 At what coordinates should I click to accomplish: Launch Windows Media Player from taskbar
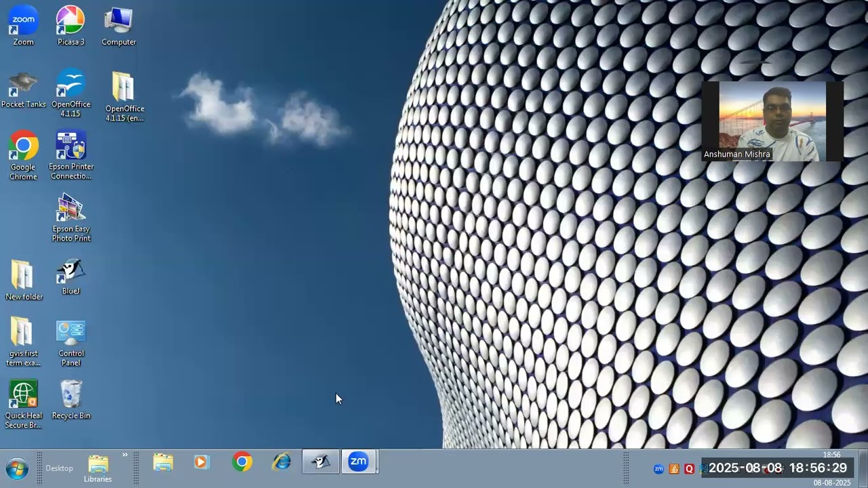point(201,462)
